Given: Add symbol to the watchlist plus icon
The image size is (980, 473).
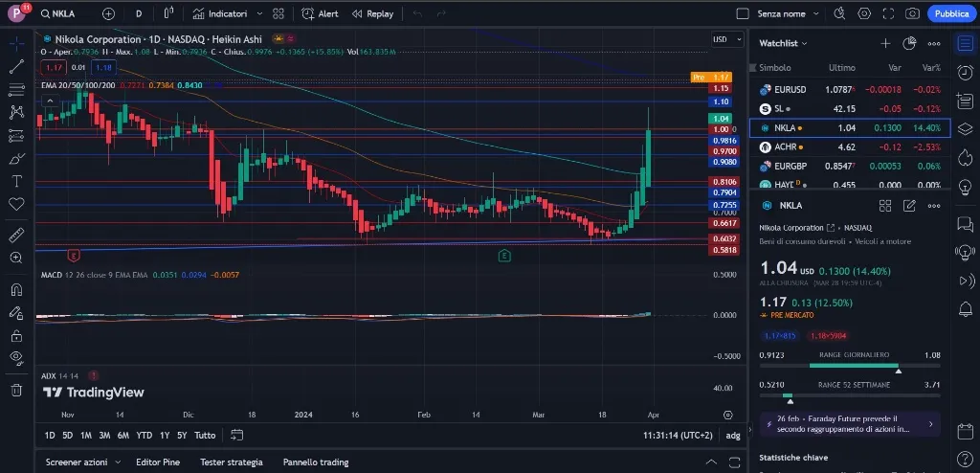Looking at the screenshot, I should point(885,43).
